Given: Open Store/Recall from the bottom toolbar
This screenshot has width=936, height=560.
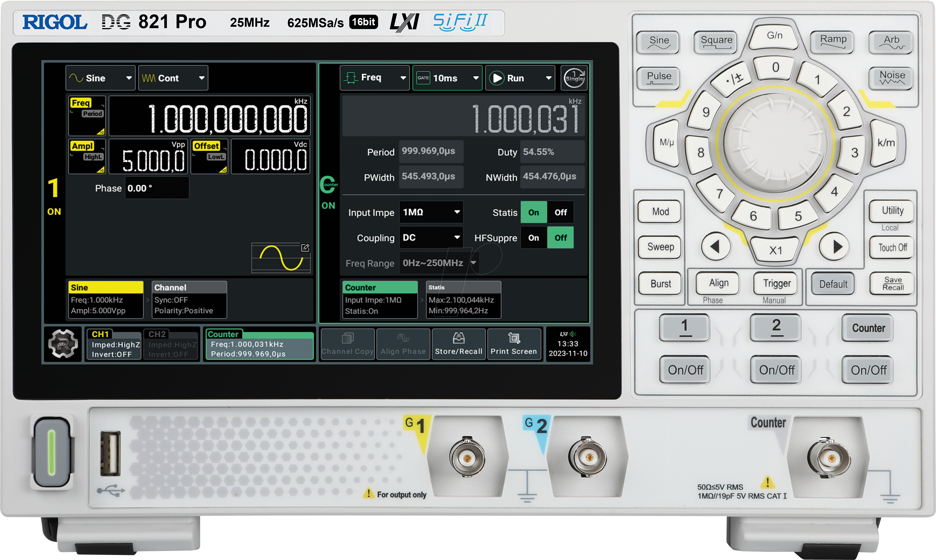Looking at the screenshot, I should [x=458, y=344].
